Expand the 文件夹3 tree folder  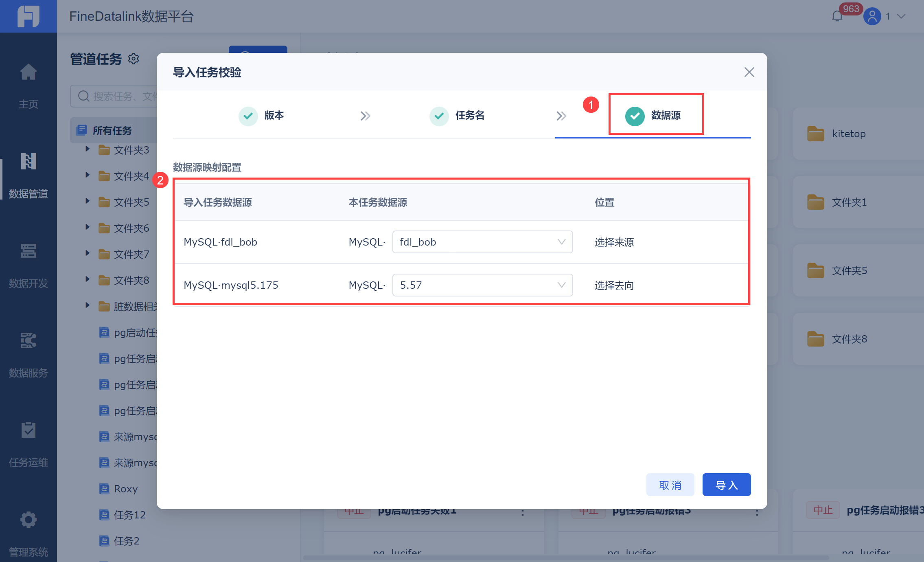(x=87, y=149)
